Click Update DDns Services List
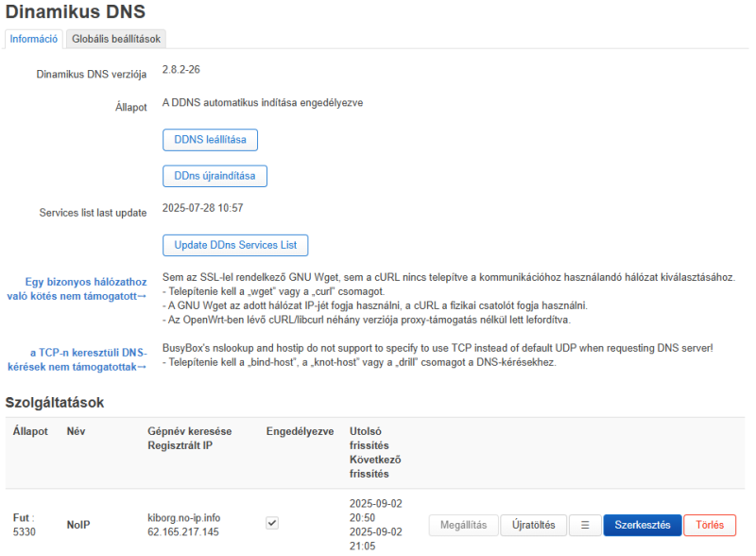 point(235,245)
